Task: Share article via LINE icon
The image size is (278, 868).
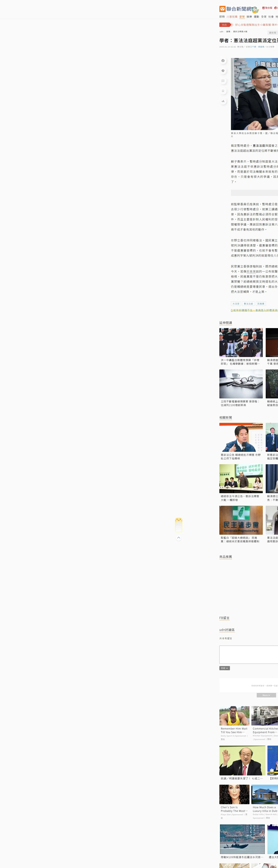Action: (223, 71)
